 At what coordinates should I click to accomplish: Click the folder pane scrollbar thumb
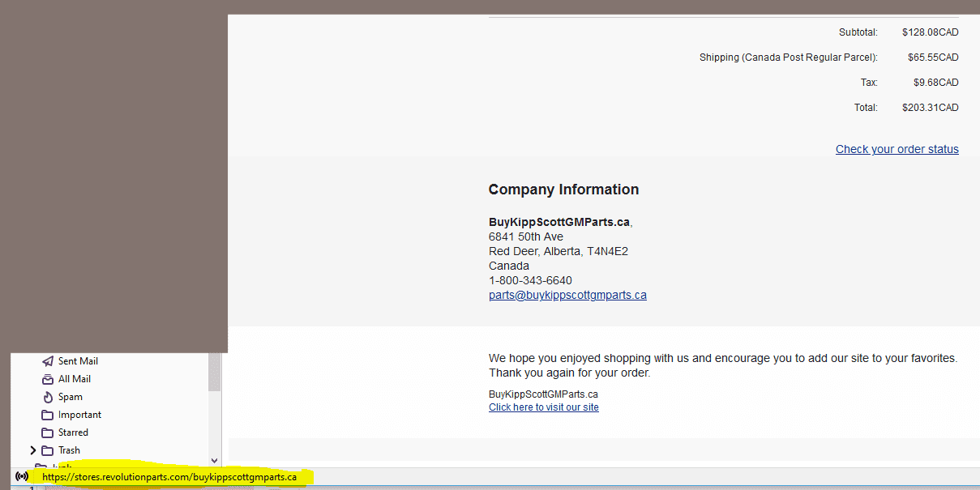point(214,373)
